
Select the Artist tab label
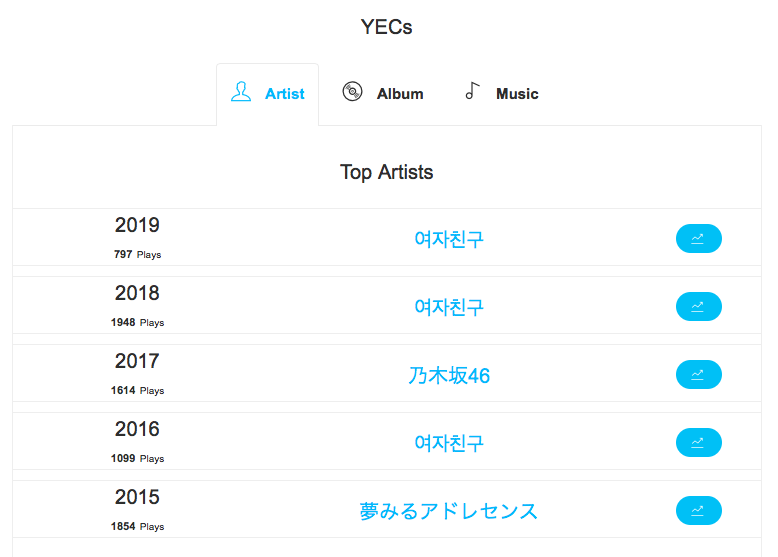(x=284, y=94)
